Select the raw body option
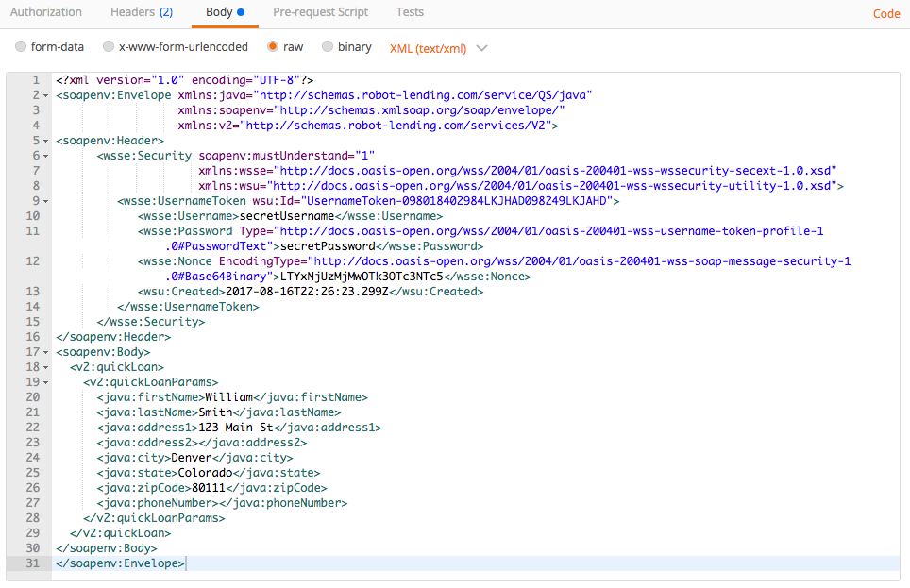This screenshot has height=588, width=910. pyautogui.click(x=272, y=46)
